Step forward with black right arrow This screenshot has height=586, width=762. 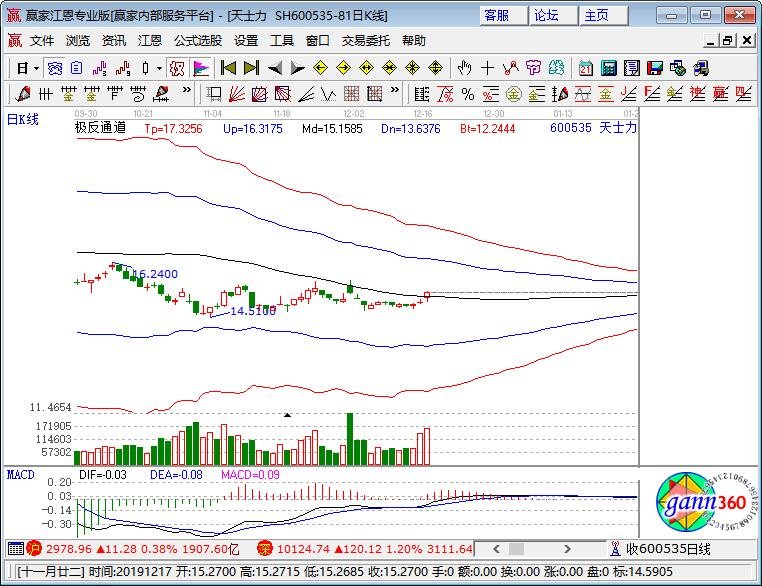coord(297,68)
